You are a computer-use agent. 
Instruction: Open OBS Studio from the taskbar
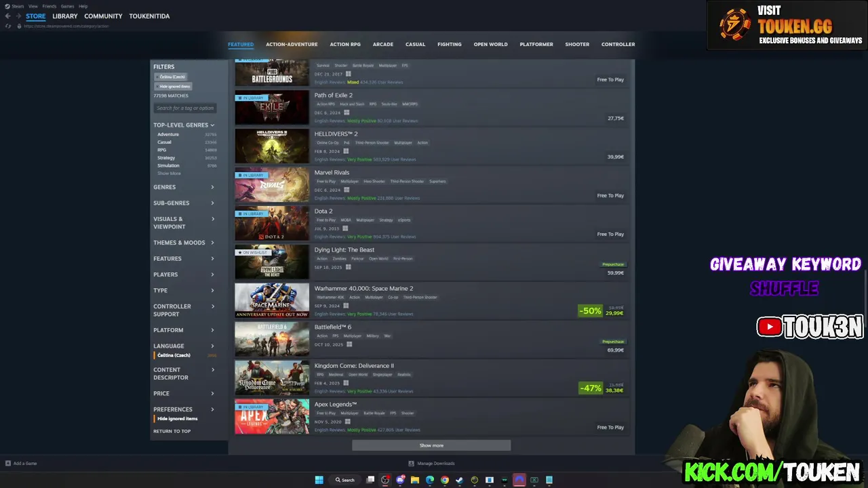[385, 480]
